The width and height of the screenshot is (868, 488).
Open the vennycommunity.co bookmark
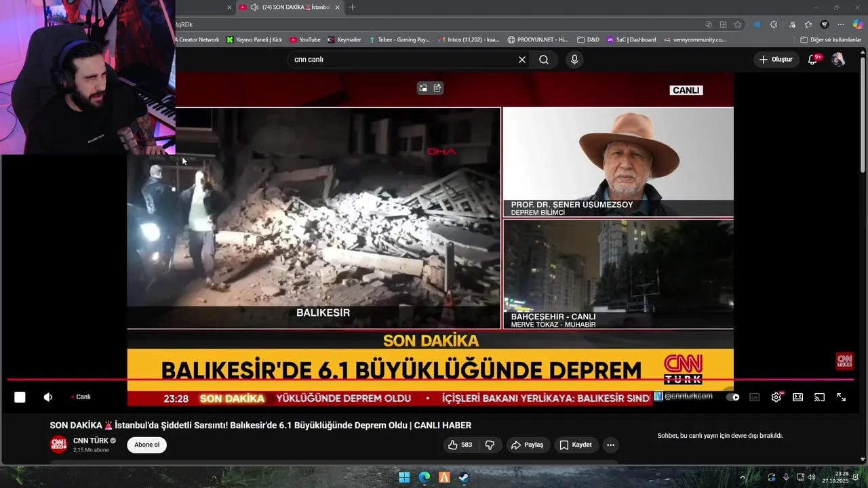coord(694,40)
